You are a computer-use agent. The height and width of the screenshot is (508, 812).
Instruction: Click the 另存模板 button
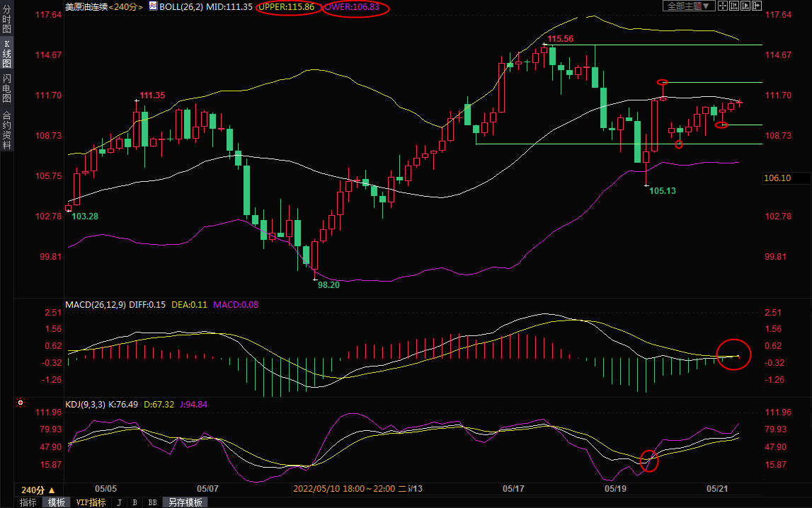click(185, 502)
